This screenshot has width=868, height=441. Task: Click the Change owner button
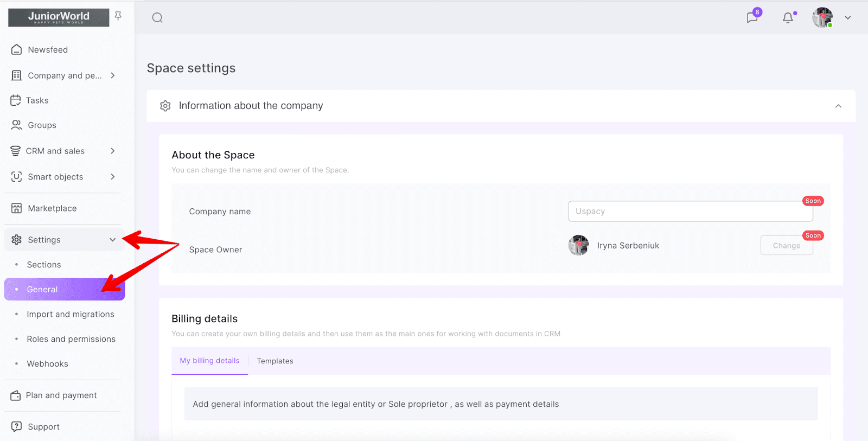pos(786,246)
